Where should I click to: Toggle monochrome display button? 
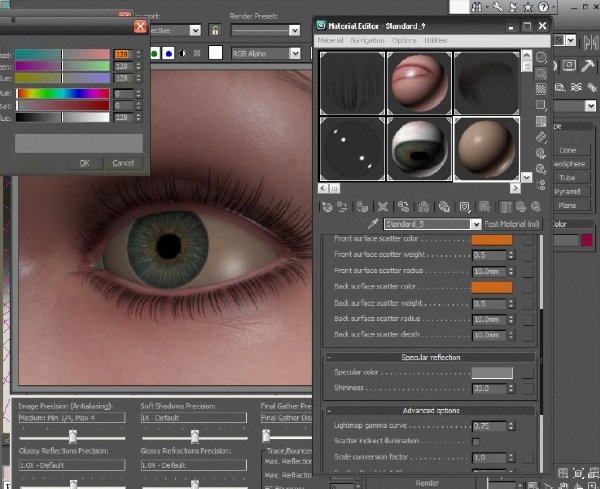[x=197, y=53]
